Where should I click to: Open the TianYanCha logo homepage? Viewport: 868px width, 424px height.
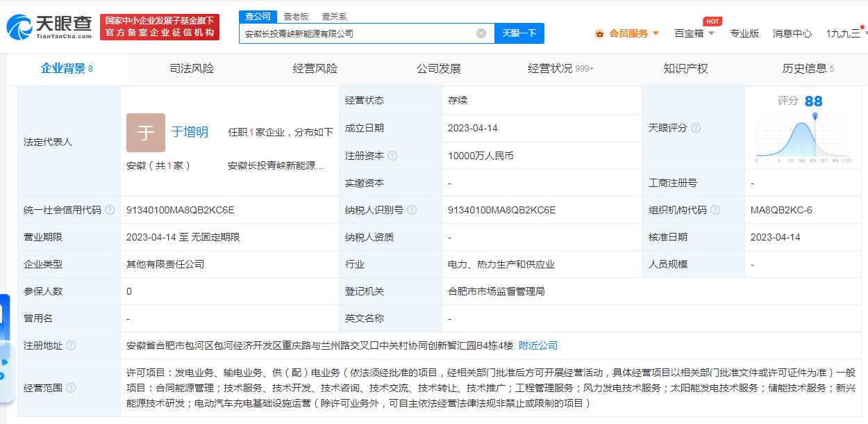coord(49,26)
